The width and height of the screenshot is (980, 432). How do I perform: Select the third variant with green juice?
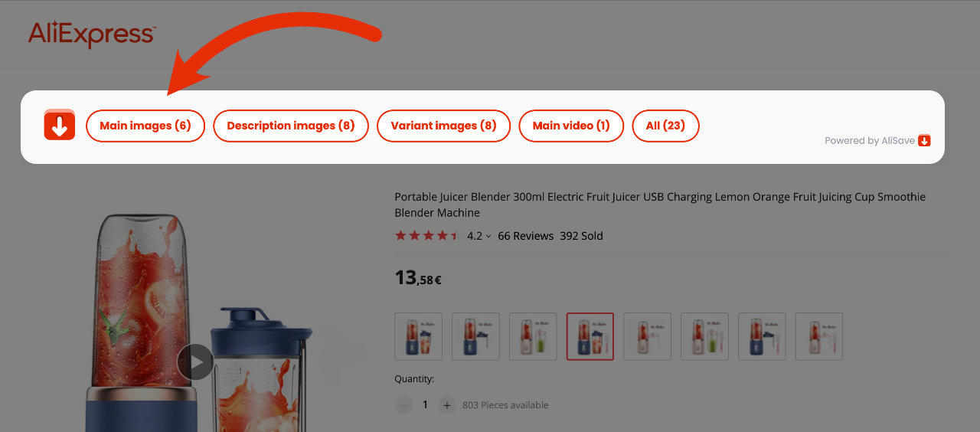point(533,336)
